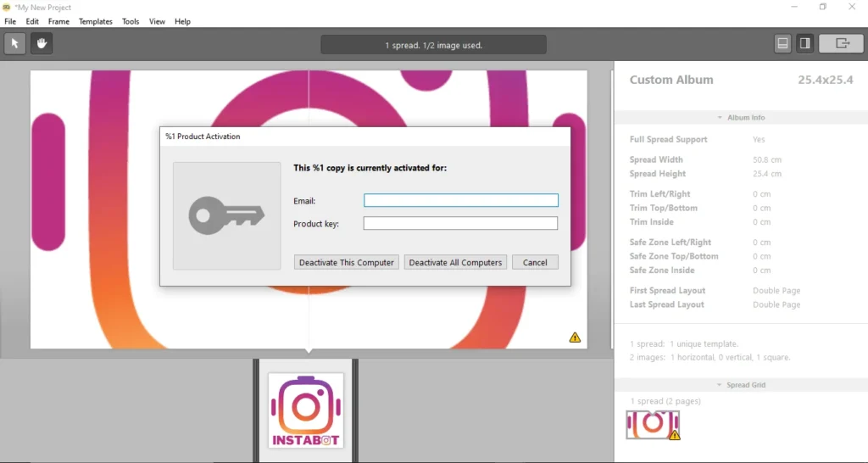This screenshot has width=868, height=463.
Task: Click the '1 spread. 1/2 image used.' status box
Action: pos(433,46)
